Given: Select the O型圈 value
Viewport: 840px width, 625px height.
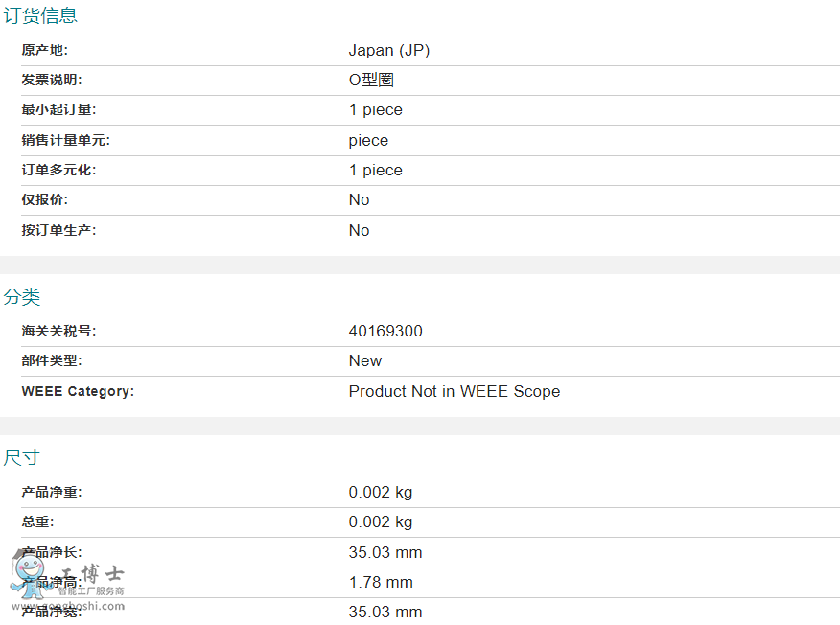Looking at the screenshot, I should coord(371,80).
